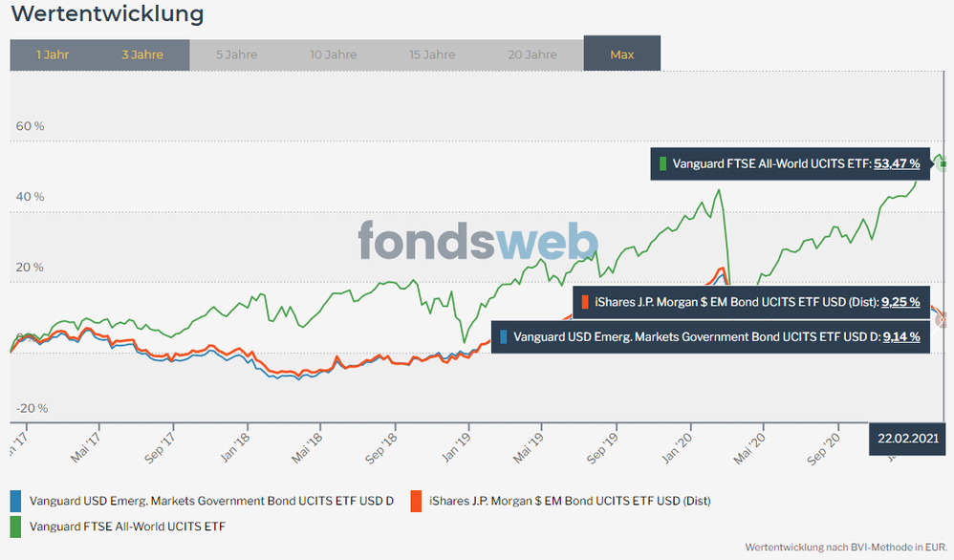Click the green Vanguard FTSE All-World swatch
Image resolution: width=954 pixels, height=560 pixels.
16,526
